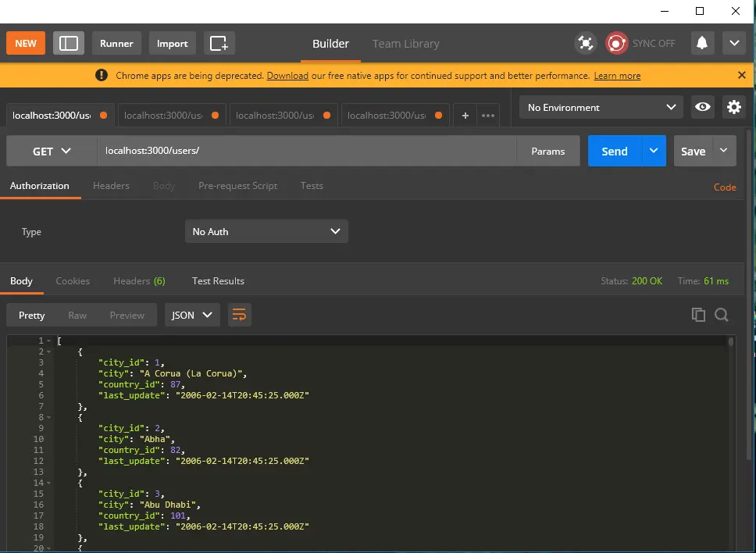The image size is (756, 553).
Task: Switch to the Team Library tab
Action: 405,44
